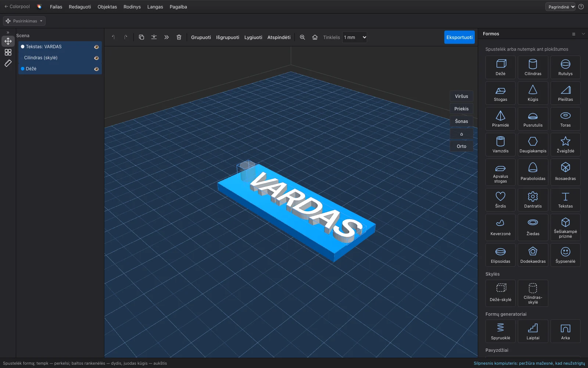Click the Eksportuoti button
The image size is (588, 368).
(x=459, y=37)
